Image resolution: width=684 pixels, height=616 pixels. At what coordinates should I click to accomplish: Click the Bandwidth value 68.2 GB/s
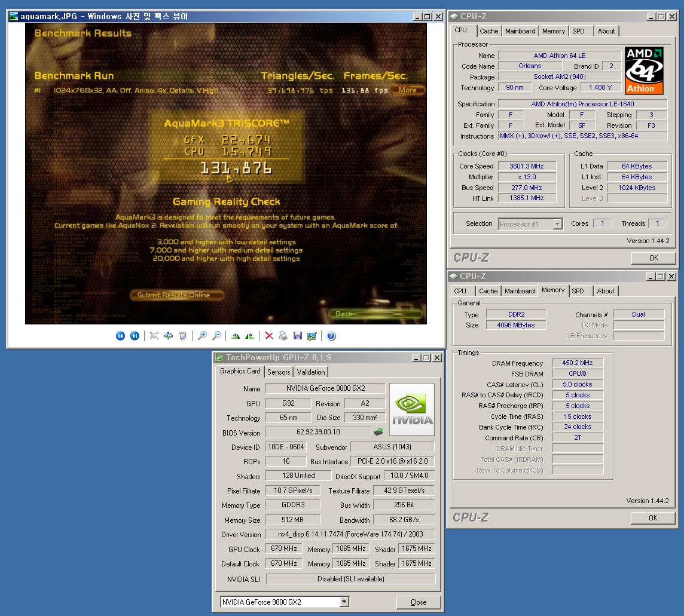click(404, 520)
